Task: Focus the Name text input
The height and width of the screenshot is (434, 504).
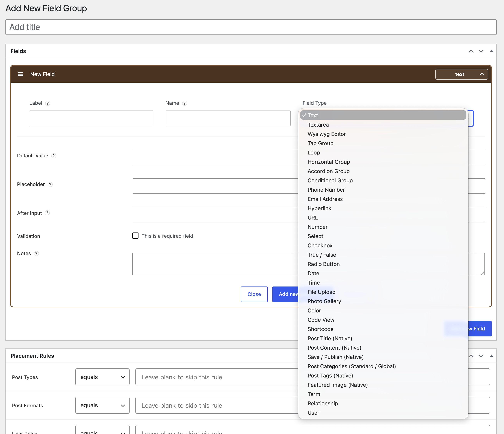Action: pyautogui.click(x=228, y=118)
